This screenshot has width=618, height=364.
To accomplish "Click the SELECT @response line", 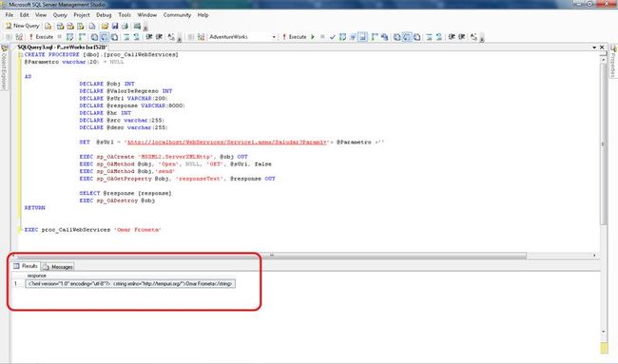I will 126,194.
